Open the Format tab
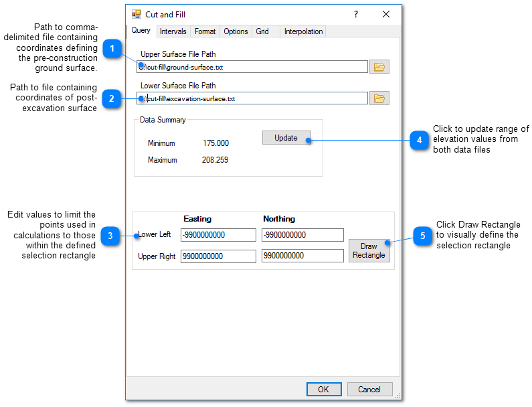Screen dimensions: 532x407 205,31
